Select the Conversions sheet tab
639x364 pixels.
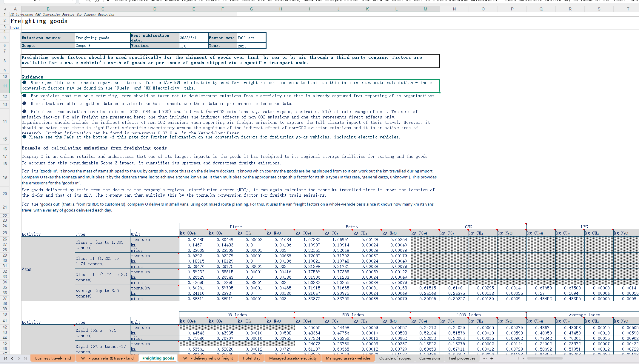click(429, 358)
